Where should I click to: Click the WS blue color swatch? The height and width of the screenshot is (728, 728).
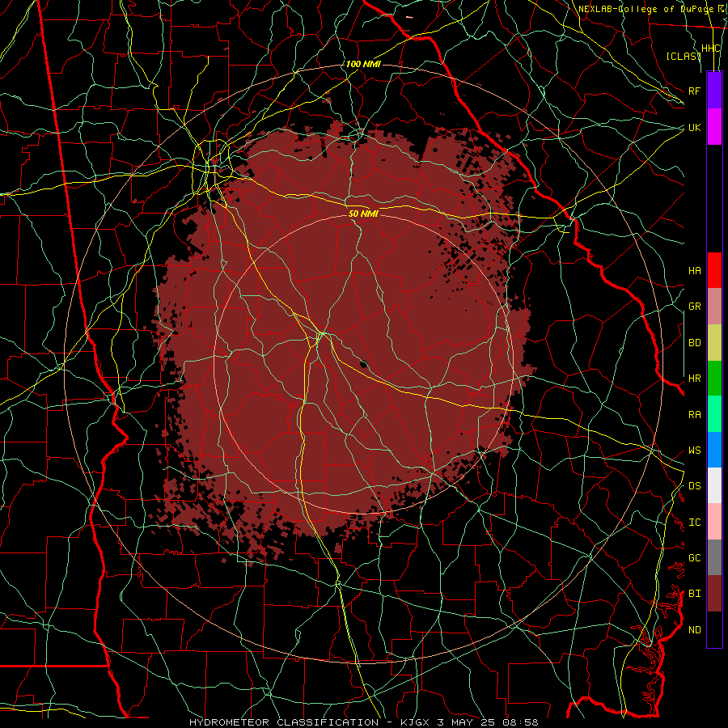coord(714,450)
